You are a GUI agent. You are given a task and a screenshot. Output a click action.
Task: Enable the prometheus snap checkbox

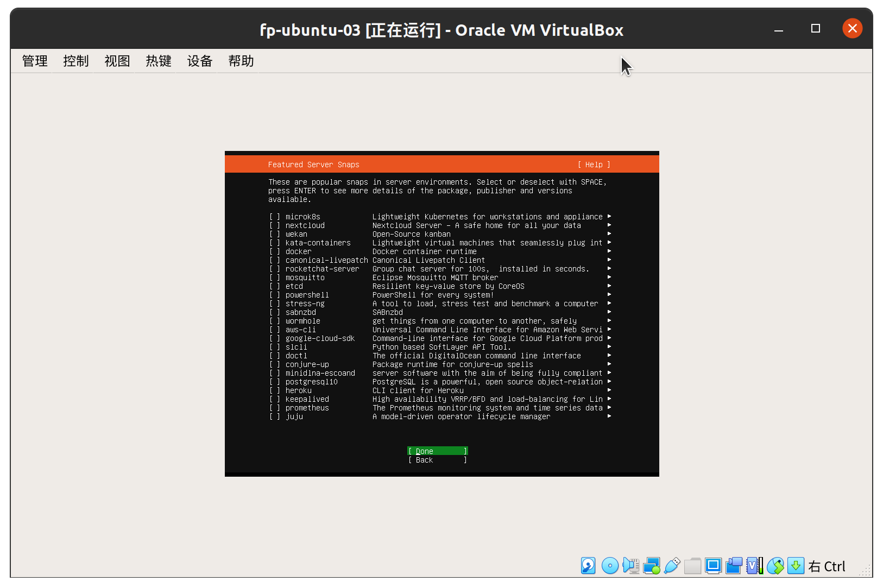[275, 408]
